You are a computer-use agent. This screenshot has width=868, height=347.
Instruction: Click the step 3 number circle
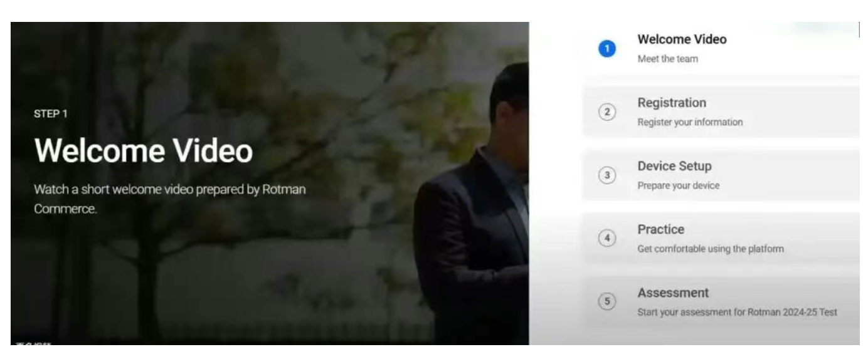[x=606, y=175]
